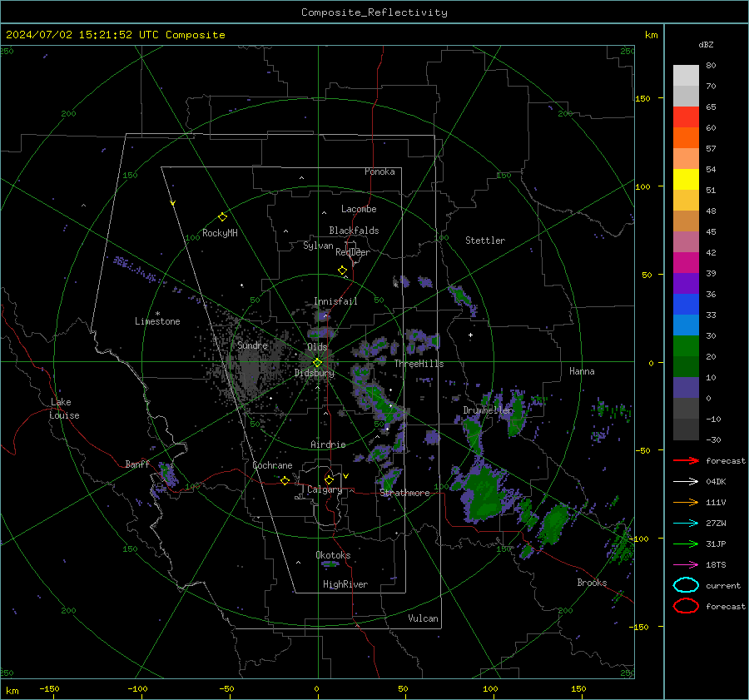Click the Blackfalds label

pyautogui.click(x=354, y=231)
